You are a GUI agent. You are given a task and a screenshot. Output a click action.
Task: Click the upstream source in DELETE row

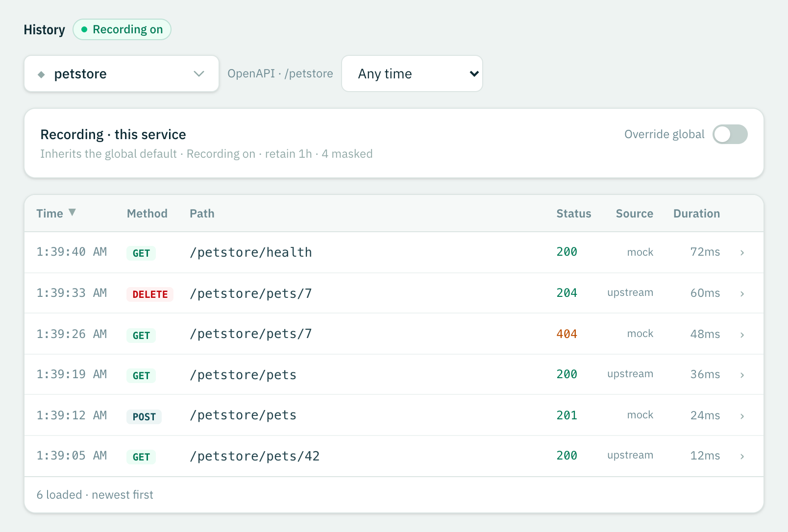(630, 292)
